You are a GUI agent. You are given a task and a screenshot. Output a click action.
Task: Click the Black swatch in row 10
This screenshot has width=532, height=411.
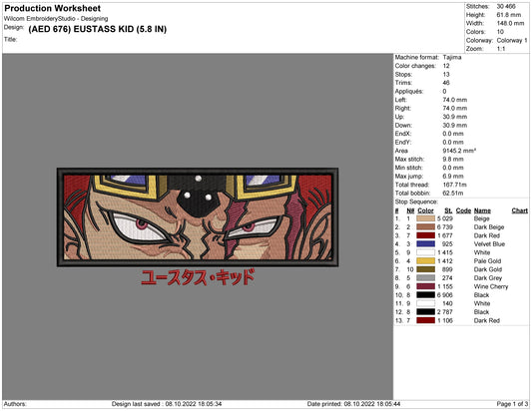pyautogui.click(x=425, y=295)
